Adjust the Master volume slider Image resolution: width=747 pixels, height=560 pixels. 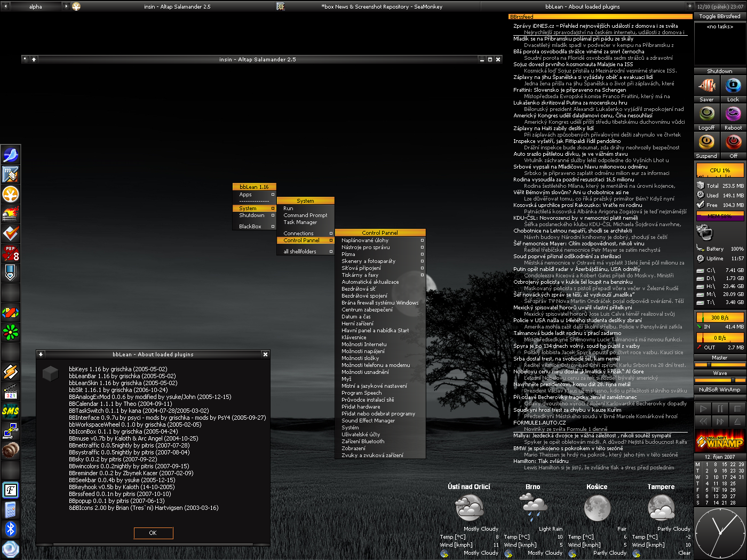pos(720,365)
